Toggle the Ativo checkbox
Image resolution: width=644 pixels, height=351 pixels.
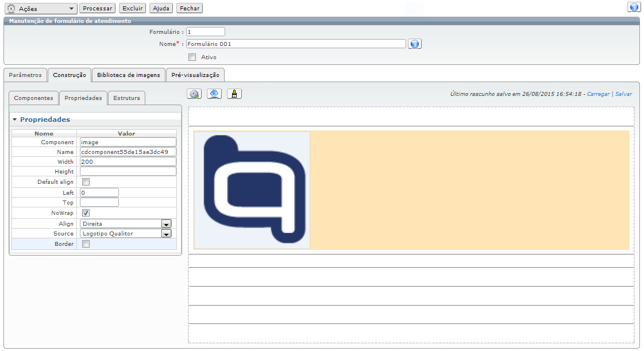192,57
